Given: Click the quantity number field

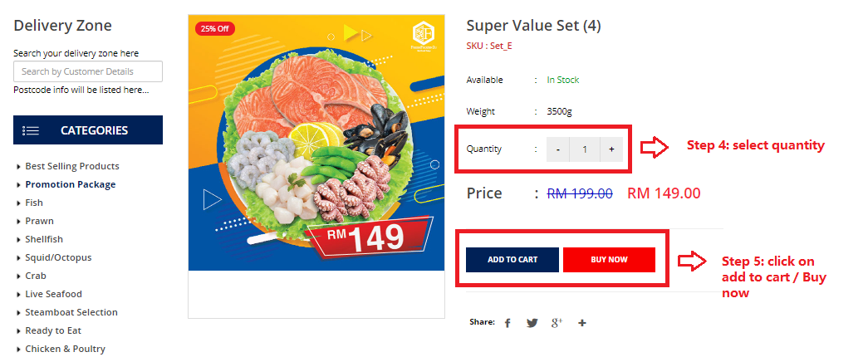Looking at the screenshot, I should 585,149.
